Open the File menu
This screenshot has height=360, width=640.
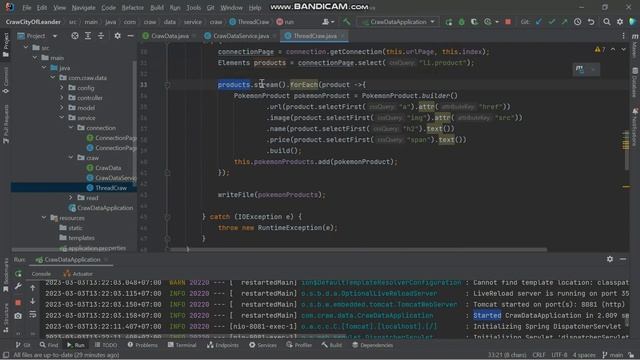[x=27, y=8]
